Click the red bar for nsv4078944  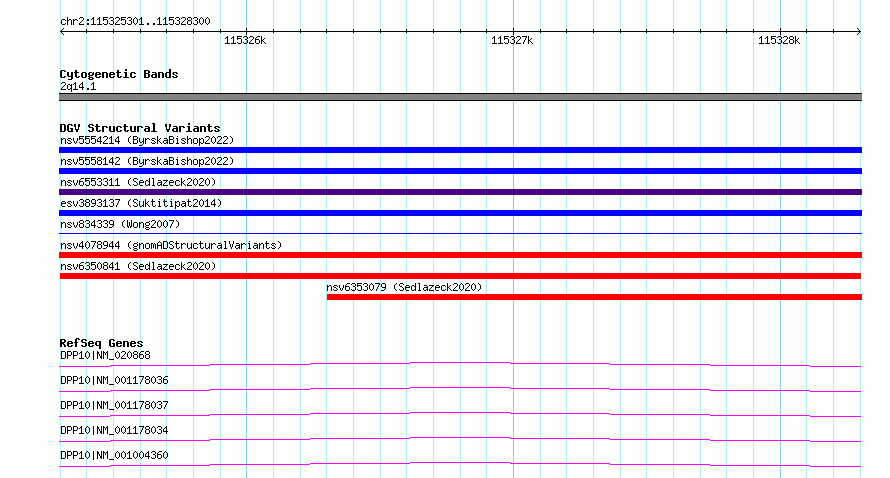[460, 255]
